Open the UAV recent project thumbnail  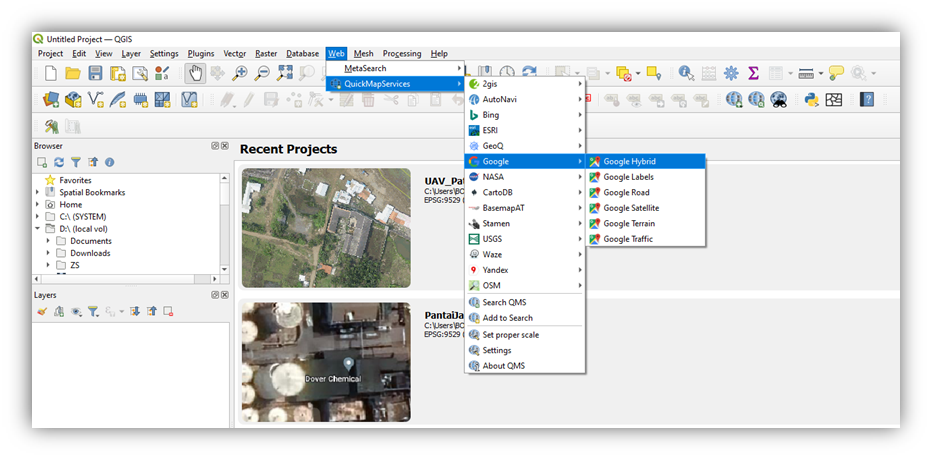point(326,228)
